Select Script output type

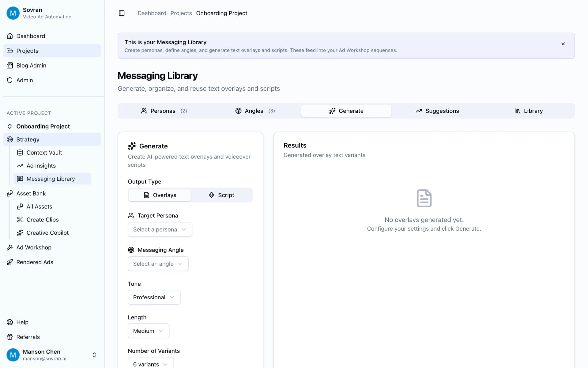pyautogui.click(x=221, y=195)
